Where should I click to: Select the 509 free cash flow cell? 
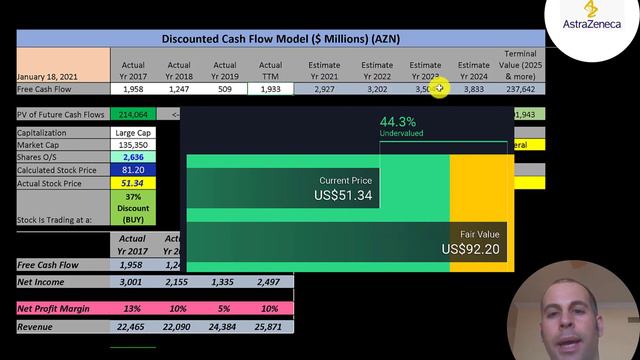224,89
